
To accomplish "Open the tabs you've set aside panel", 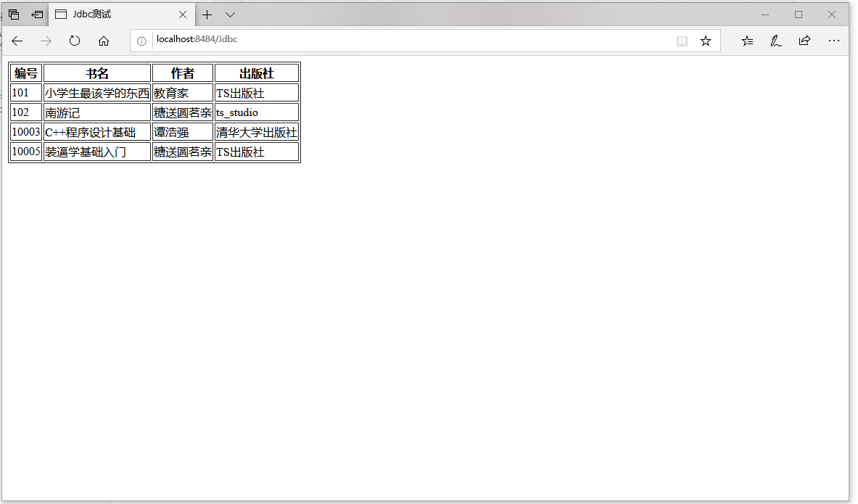I will coord(36,14).
